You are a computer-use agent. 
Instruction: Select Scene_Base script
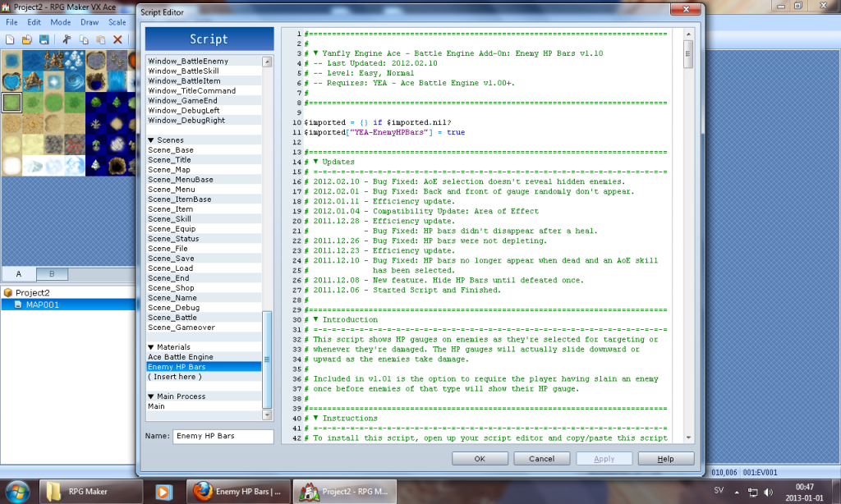[204, 150]
